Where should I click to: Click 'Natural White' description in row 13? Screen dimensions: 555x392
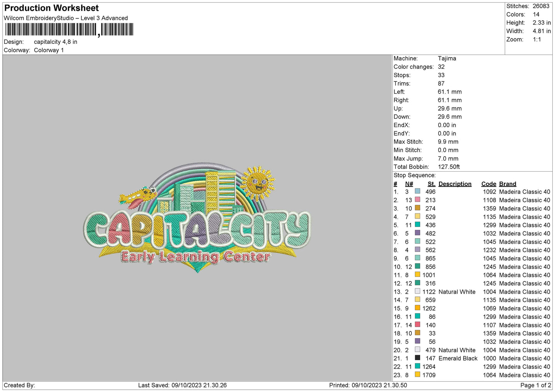[x=457, y=292]
